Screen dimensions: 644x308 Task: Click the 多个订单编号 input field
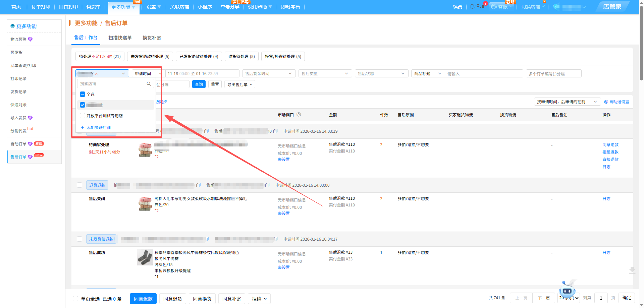point(553,74)
